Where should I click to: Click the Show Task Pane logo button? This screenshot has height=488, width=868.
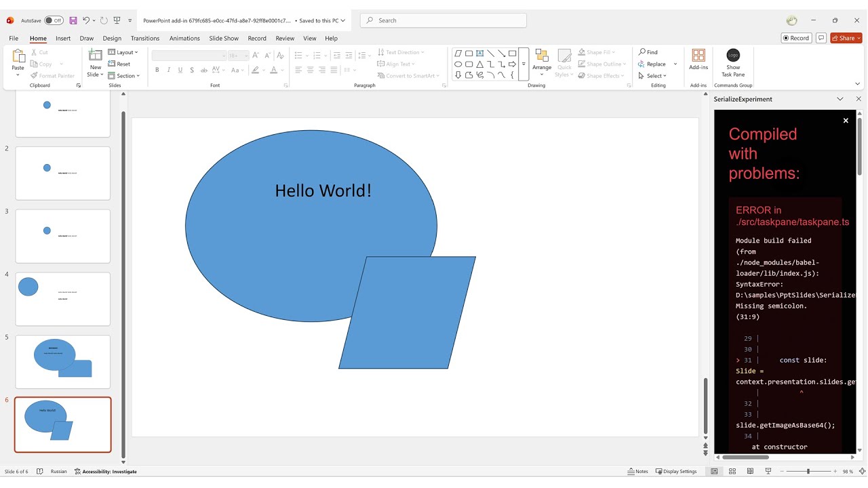click(x=733, y=62)
